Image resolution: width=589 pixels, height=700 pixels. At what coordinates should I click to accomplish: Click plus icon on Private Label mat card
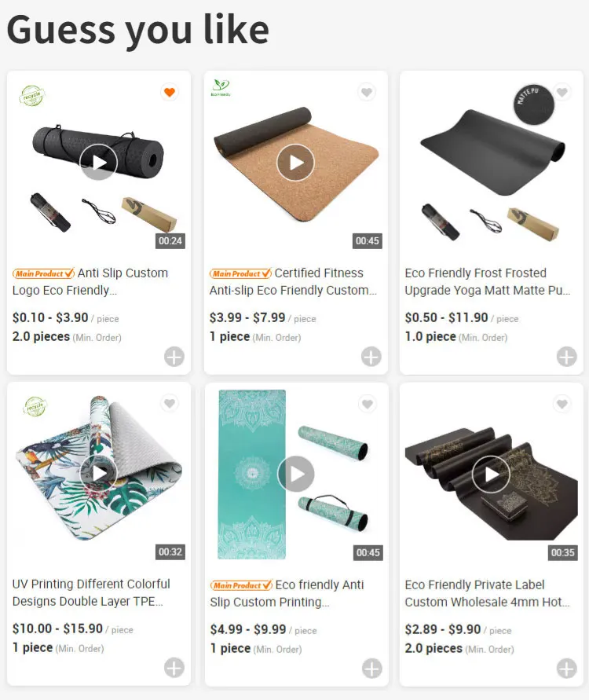pos(567,669)
